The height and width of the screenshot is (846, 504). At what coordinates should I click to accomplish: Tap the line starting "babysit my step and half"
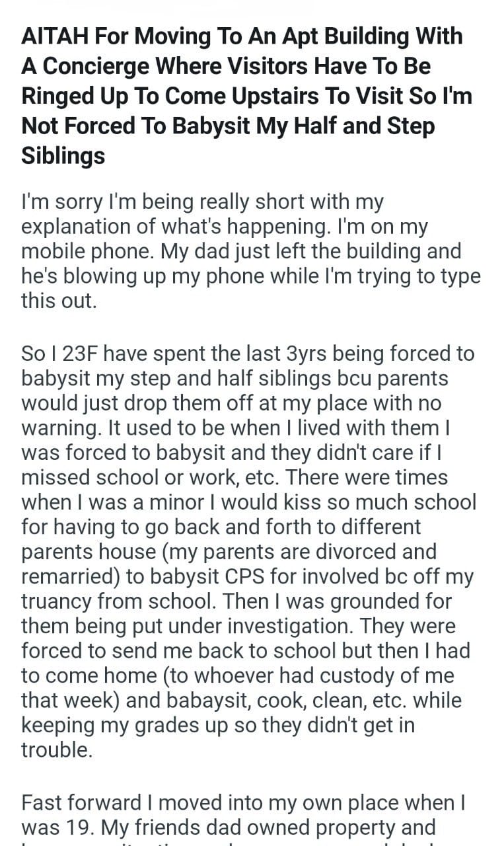click(x=234, y=378)
